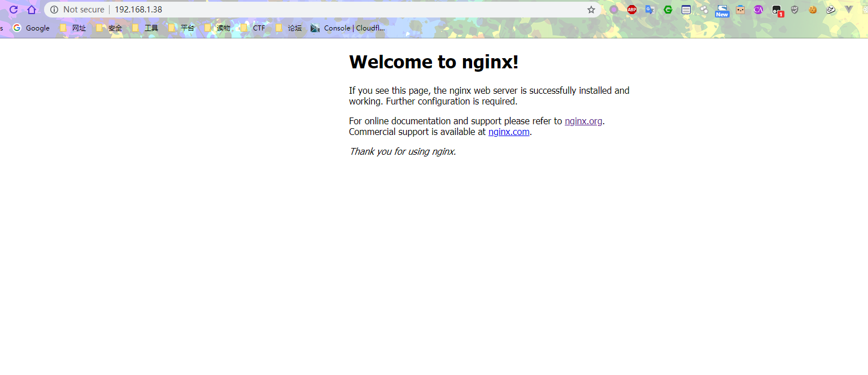Open the 平台 bookmark folder
Viewport: 868px width, 375px height.
tap(181, 28)
